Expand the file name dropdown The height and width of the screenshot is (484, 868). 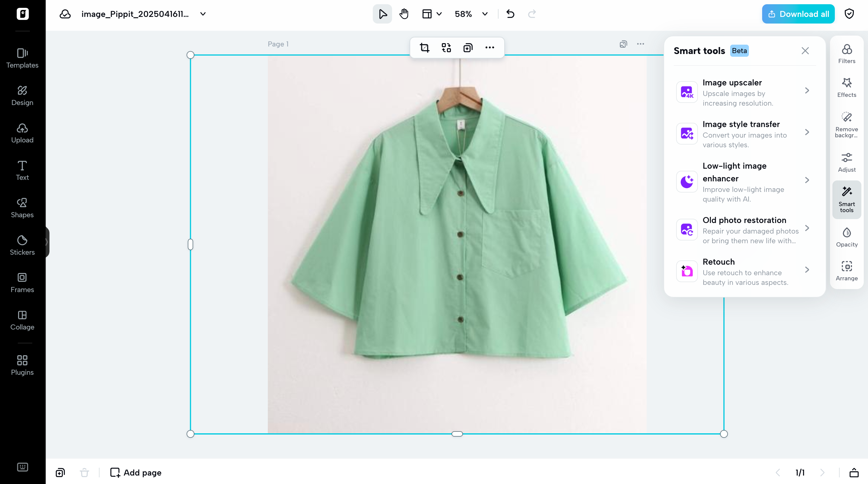coord(203,14)
